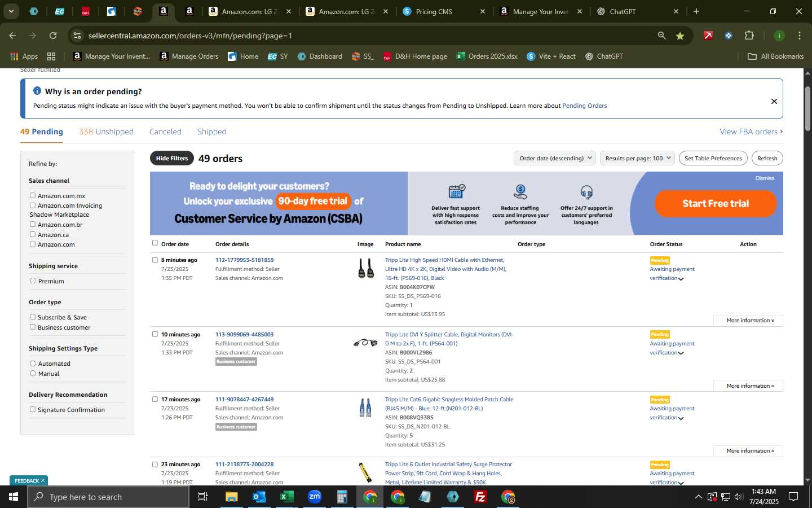Click the blue Cat6 patch cable image
The height and width of the screenshot is (508, 812).
click(365, 408)
